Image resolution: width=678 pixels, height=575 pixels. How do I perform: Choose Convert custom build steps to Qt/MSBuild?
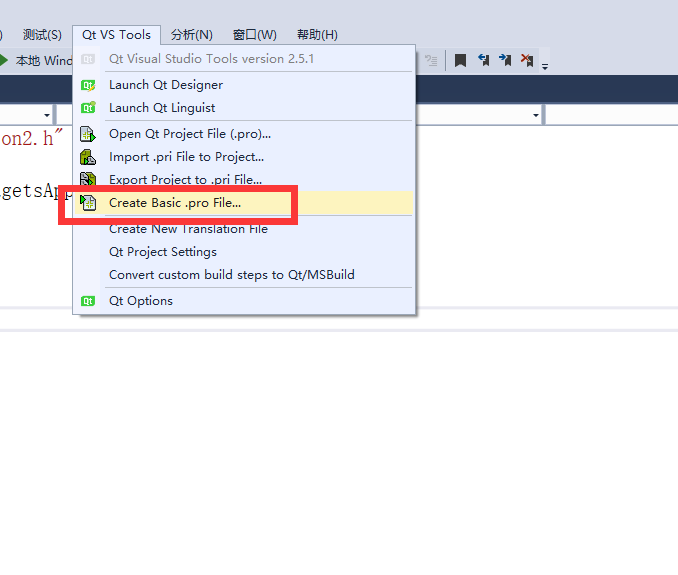coord(244,275)
